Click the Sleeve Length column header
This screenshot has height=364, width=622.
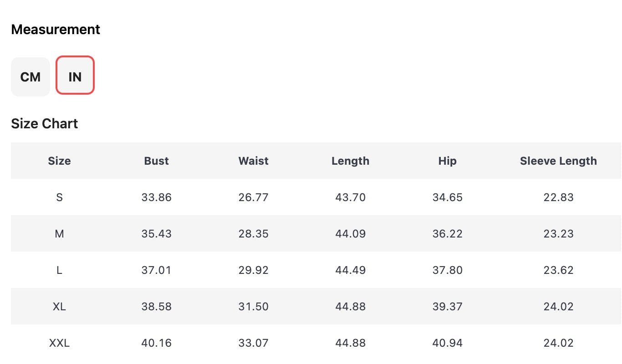point(558,161)
